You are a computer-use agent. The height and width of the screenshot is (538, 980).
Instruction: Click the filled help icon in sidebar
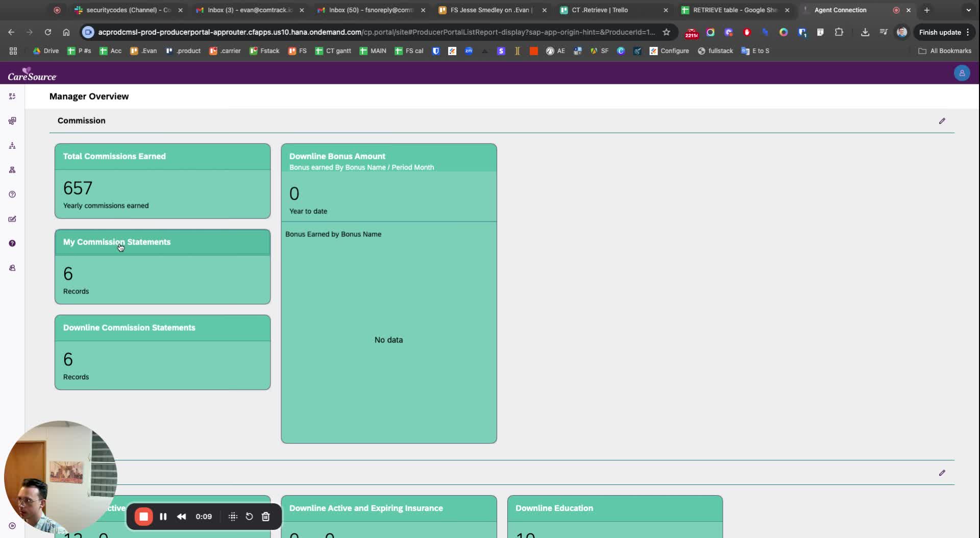(x=12, y=243)
